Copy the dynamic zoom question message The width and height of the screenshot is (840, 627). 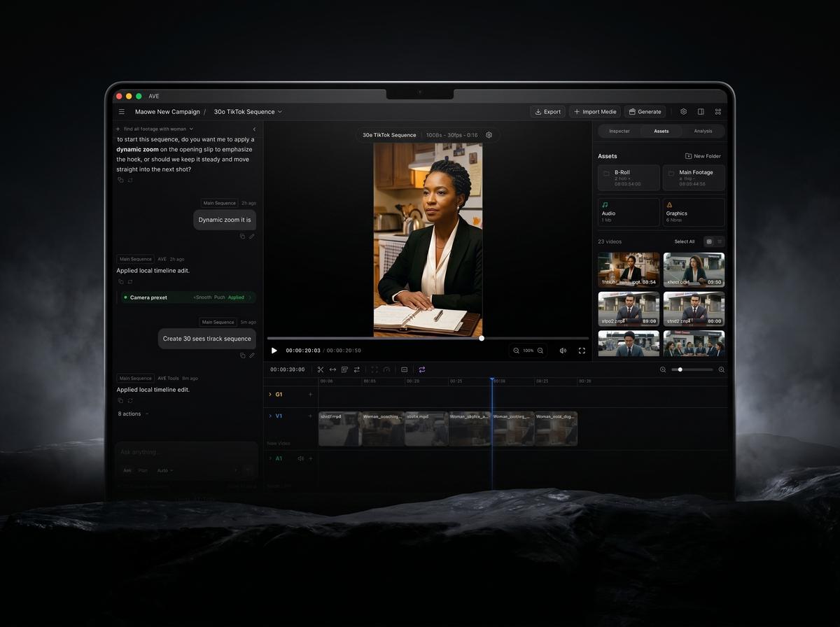point(120,180)
